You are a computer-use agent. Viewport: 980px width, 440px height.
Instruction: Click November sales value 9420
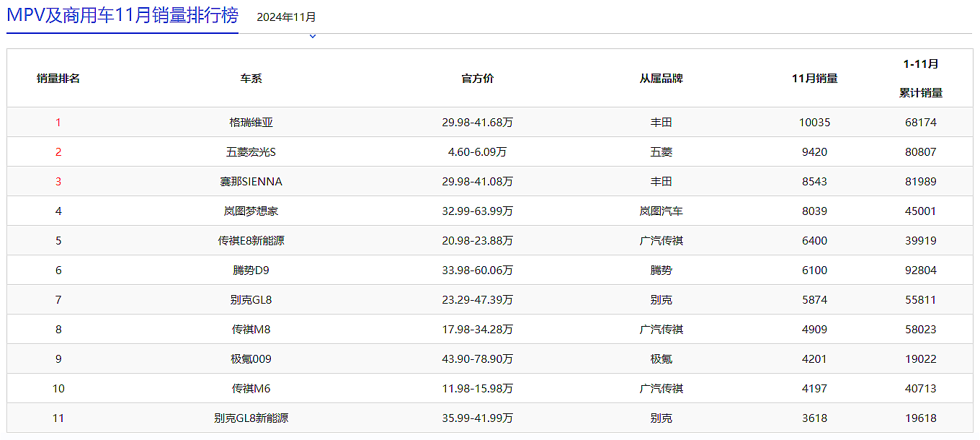pos(815,152)
